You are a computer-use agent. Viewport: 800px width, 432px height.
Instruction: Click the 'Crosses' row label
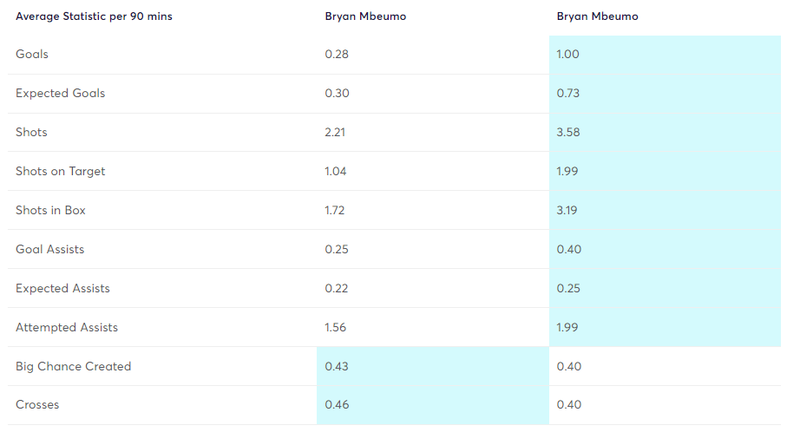click(x=37, y=405)
